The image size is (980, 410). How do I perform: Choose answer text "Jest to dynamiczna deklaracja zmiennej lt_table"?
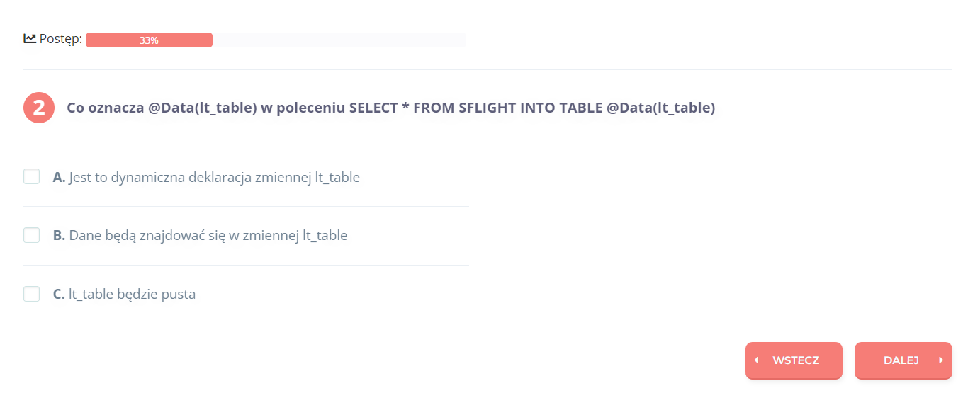[215, 177]
